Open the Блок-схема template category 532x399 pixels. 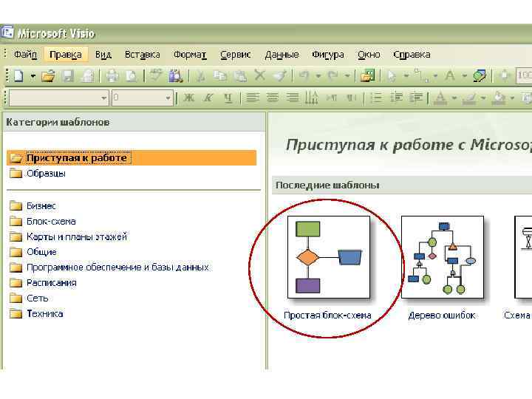(x=42, y=222)
